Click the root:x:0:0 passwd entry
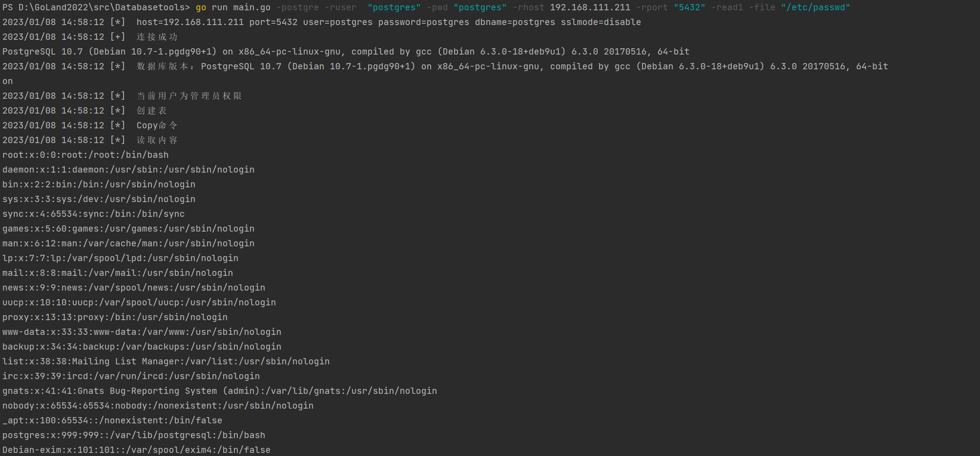The image size is (980, 456). 85,155
